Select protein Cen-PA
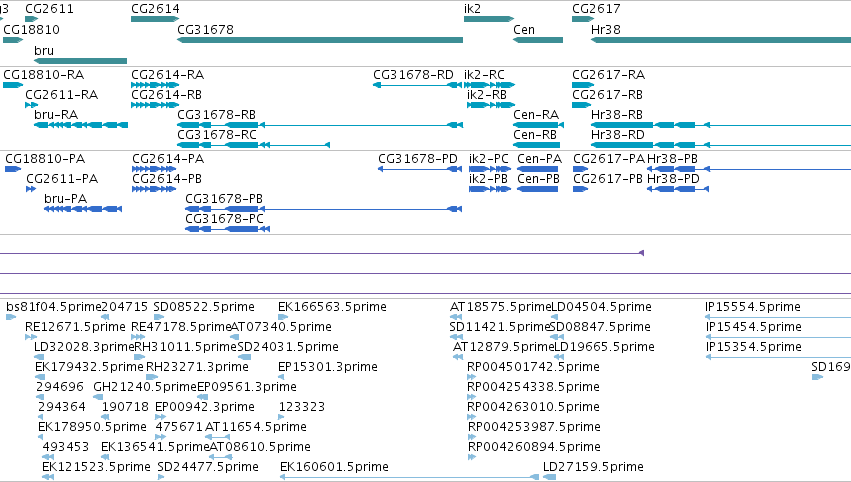Viewport: 851px width, 482px height. point(538,169)
